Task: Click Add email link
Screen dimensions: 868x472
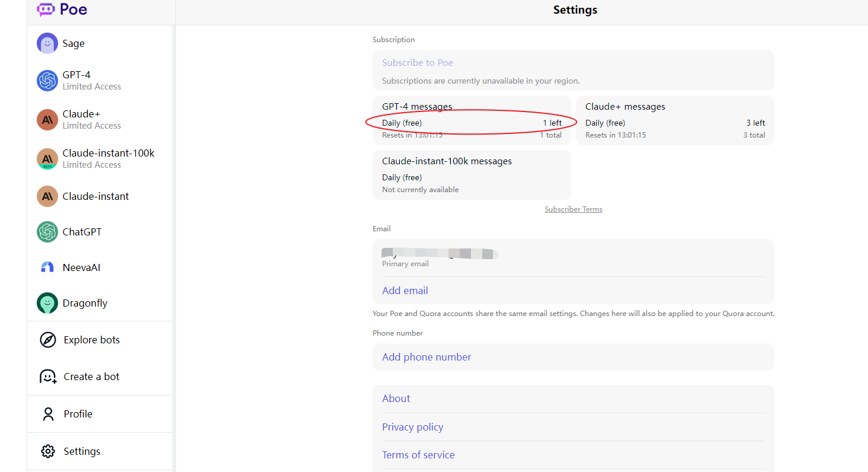Action: 405,291
